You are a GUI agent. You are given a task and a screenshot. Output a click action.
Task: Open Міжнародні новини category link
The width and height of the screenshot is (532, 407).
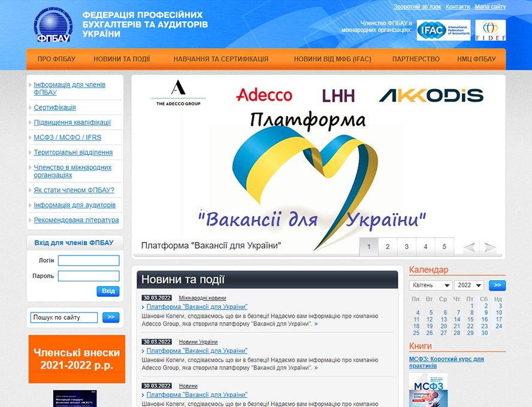pos(202,298)
